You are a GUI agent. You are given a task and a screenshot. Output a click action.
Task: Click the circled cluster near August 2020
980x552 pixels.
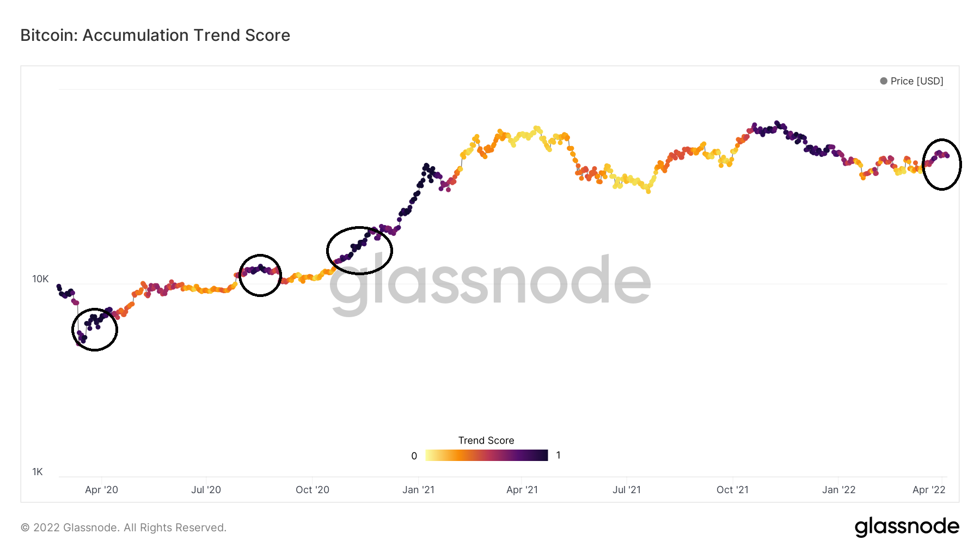point(260,275)
